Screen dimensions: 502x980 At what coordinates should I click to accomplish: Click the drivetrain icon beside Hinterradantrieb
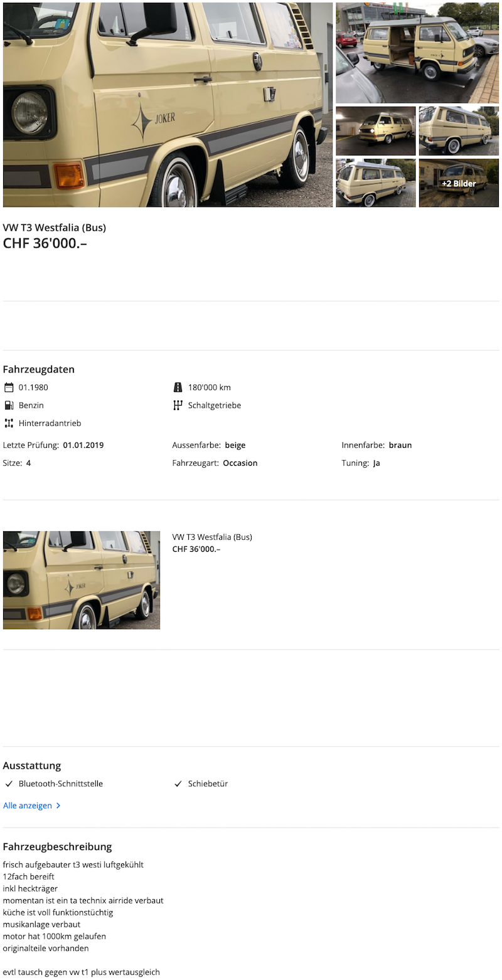pos(9,423)
